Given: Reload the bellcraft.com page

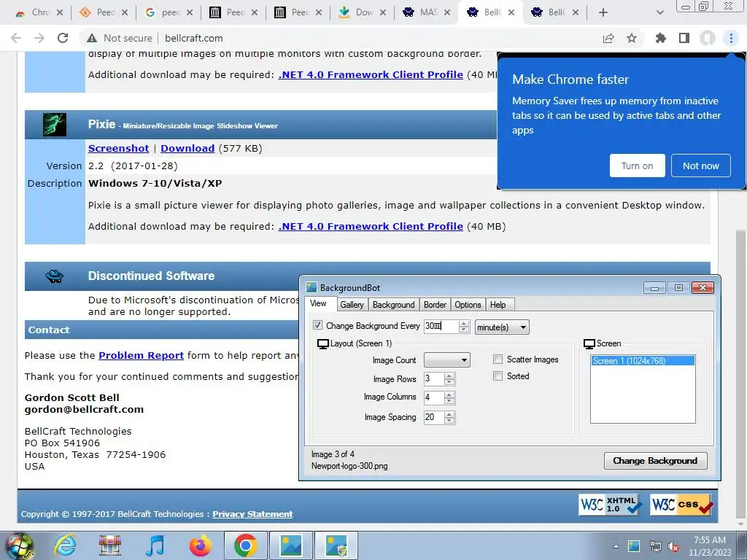Looking at the screenshot, I should 63,38.
